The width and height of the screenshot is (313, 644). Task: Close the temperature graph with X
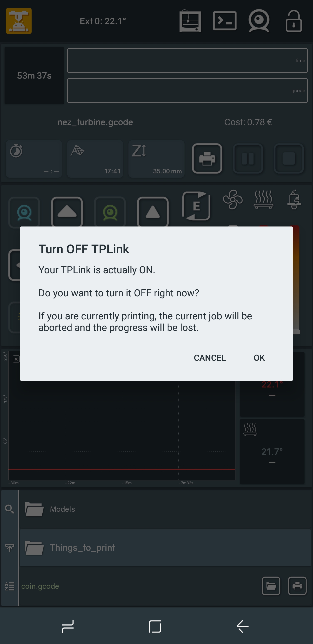tap(16, 359)
